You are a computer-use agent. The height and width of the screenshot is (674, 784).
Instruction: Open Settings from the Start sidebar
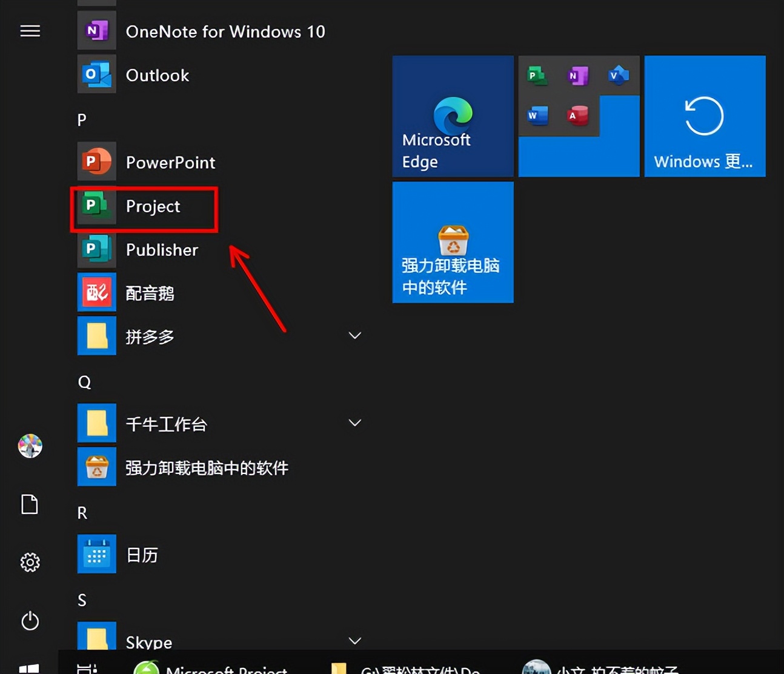pyautogui.click(x=30, y=562)
